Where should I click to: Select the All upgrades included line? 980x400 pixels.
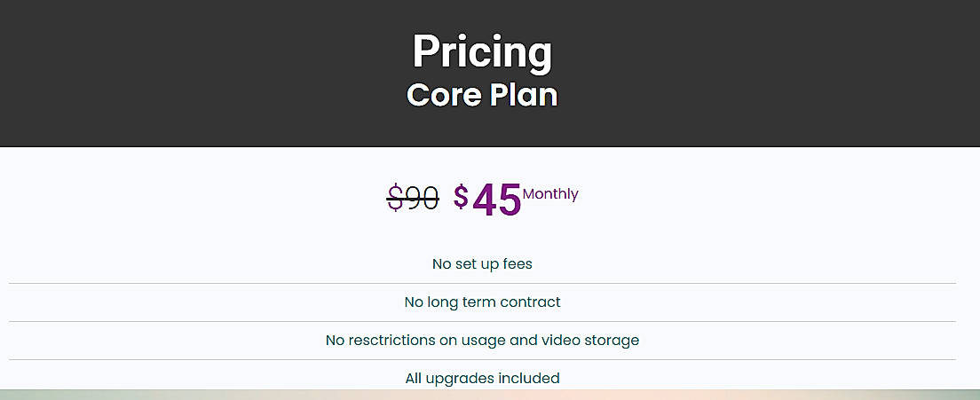482,378
